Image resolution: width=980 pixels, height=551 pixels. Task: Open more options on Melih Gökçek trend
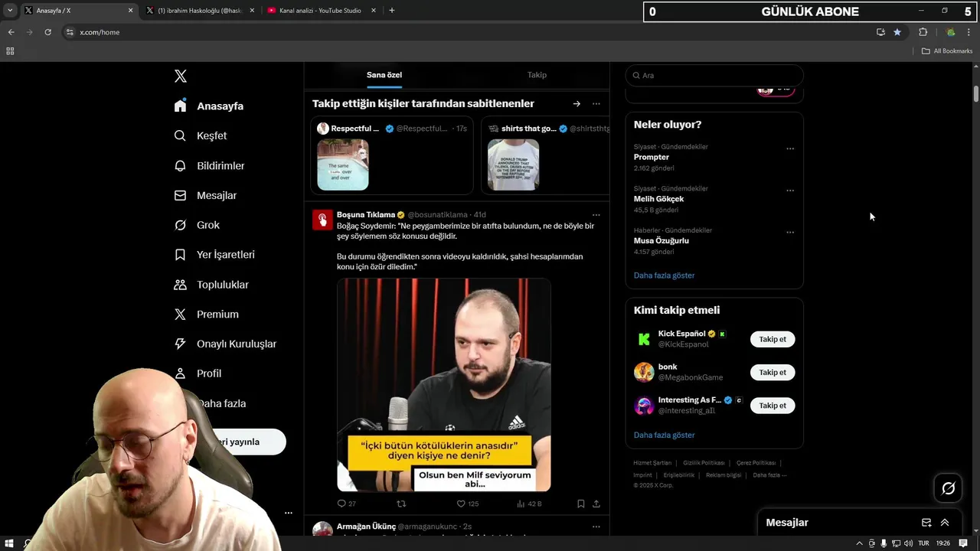click(x=790, y=191)
